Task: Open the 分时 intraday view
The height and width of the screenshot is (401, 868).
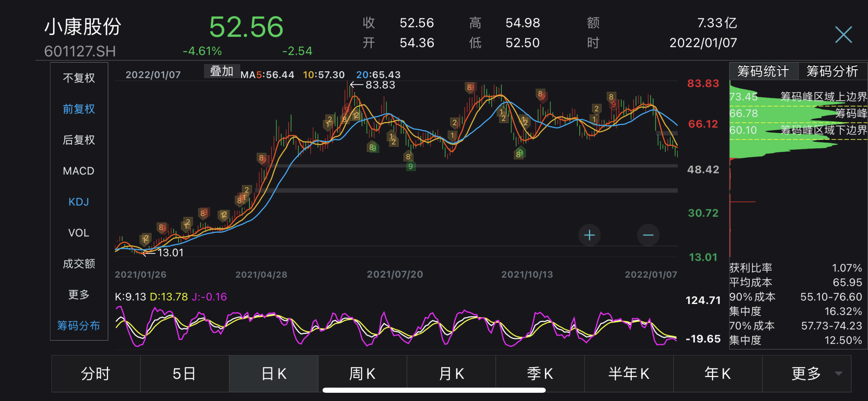Action: (95, 373)
